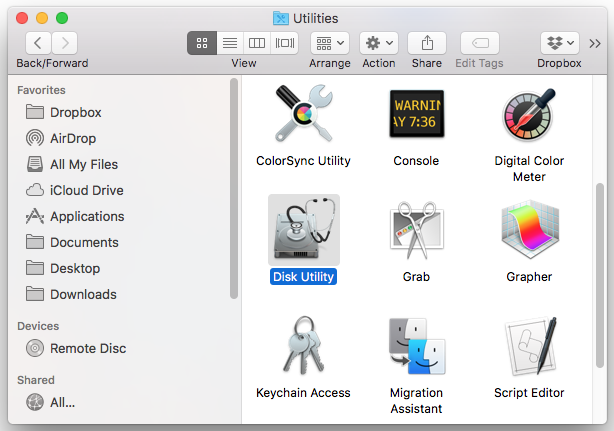Open Documents folder in sidebar
Viewport: 614px width, 431px height.
(x=72, y=242)
